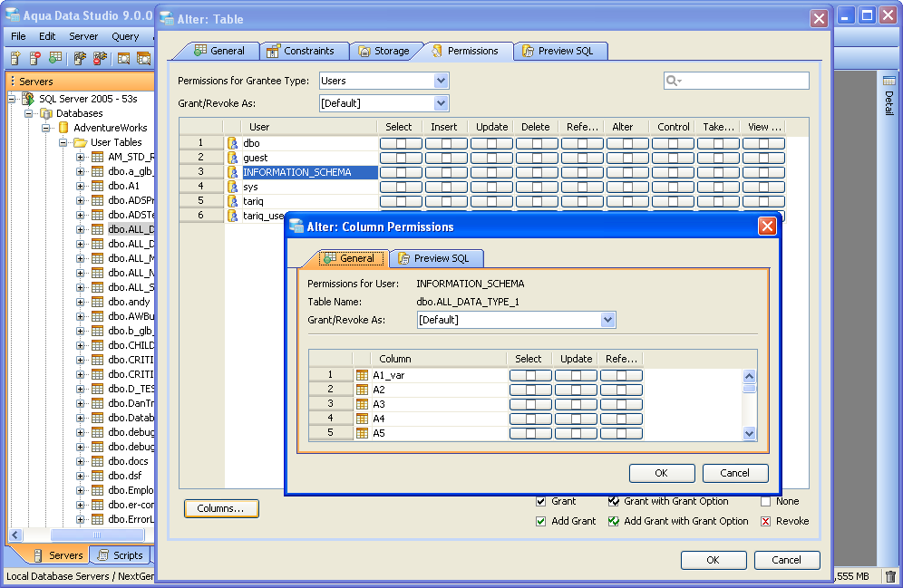Screen dimensions: 903x588
Task: Open Grant/Revoke As dropdown in Column Permissions
Action: pos(607,320)
